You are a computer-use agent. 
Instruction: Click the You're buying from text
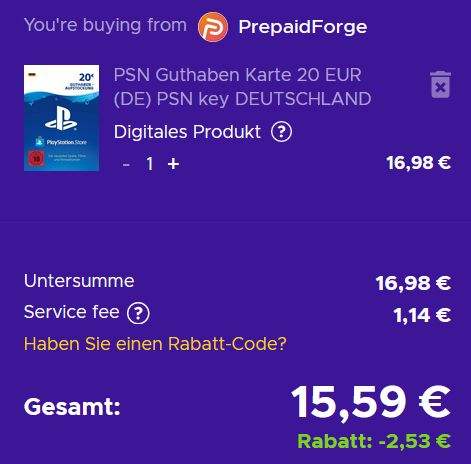(105, 25)
